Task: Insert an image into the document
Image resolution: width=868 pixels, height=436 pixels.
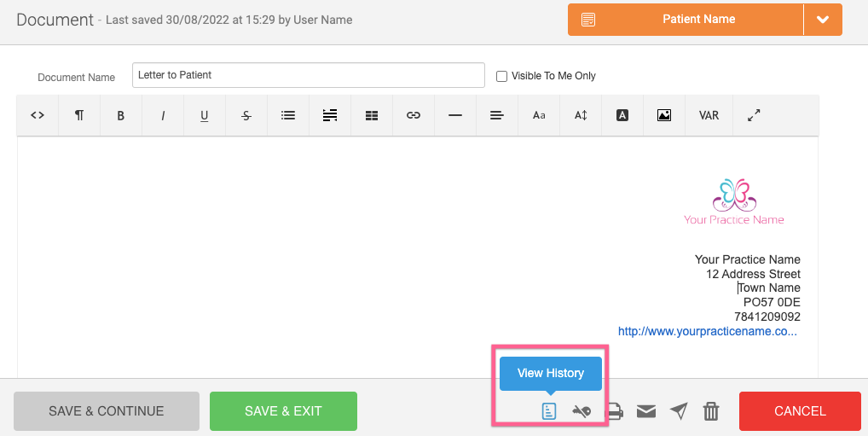Action: 664,115
